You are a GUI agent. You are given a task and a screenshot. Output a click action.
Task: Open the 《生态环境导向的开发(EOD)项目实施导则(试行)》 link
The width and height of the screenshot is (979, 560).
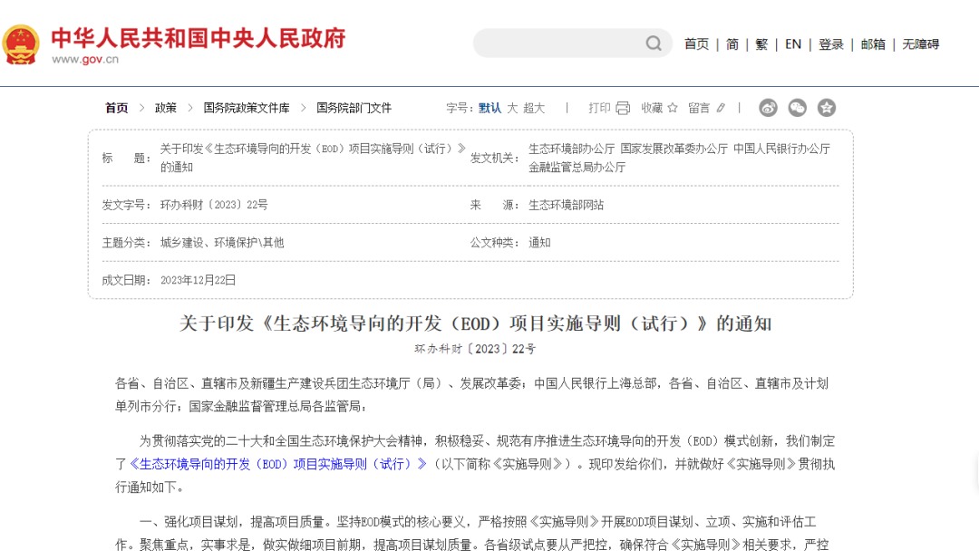(x=278, y=464)
